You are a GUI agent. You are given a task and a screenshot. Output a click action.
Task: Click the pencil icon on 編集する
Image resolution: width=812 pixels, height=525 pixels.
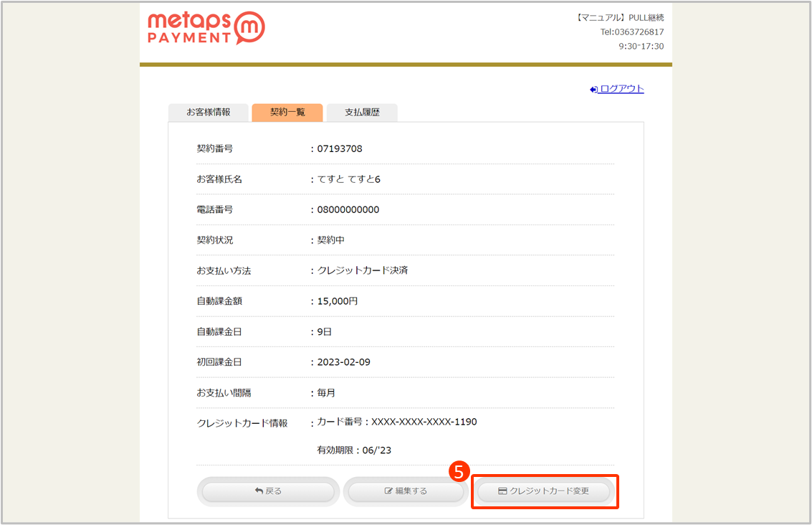click(389, 491)
